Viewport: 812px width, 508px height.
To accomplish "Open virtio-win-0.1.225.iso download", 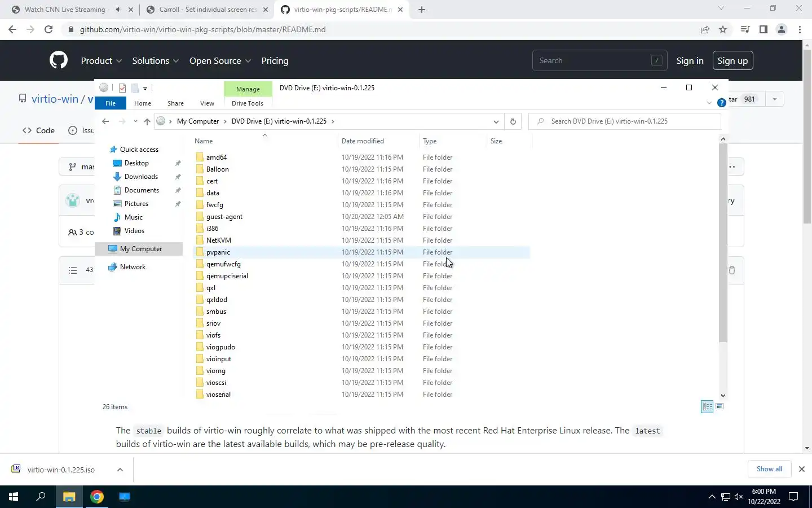I will [61, 470].
